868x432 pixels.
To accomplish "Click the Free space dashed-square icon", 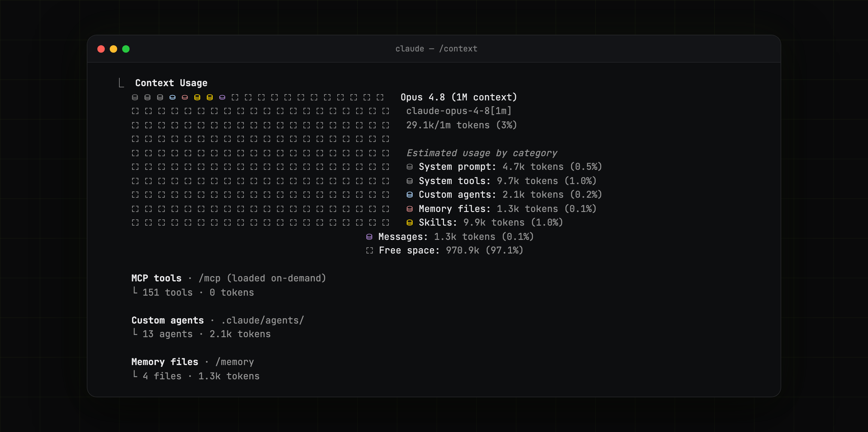I will pos(370,251).
